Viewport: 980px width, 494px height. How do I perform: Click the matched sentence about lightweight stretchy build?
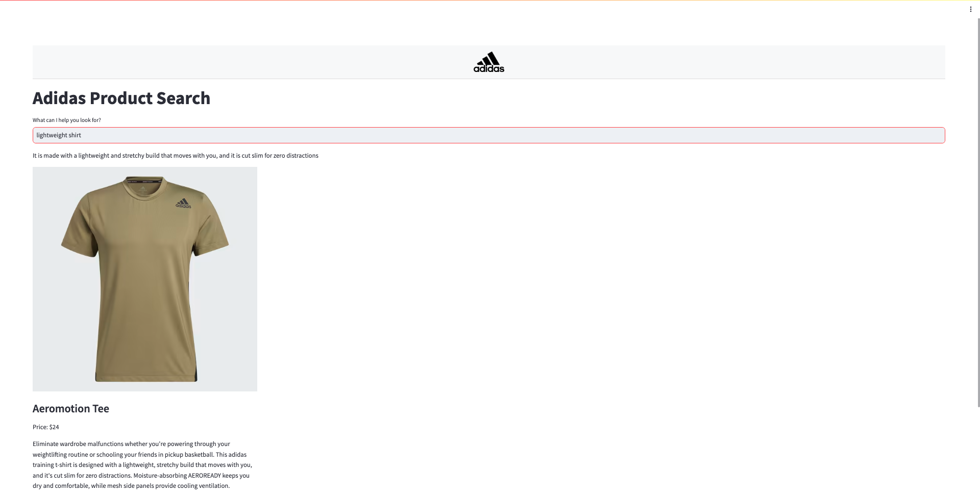coord(176,156)
